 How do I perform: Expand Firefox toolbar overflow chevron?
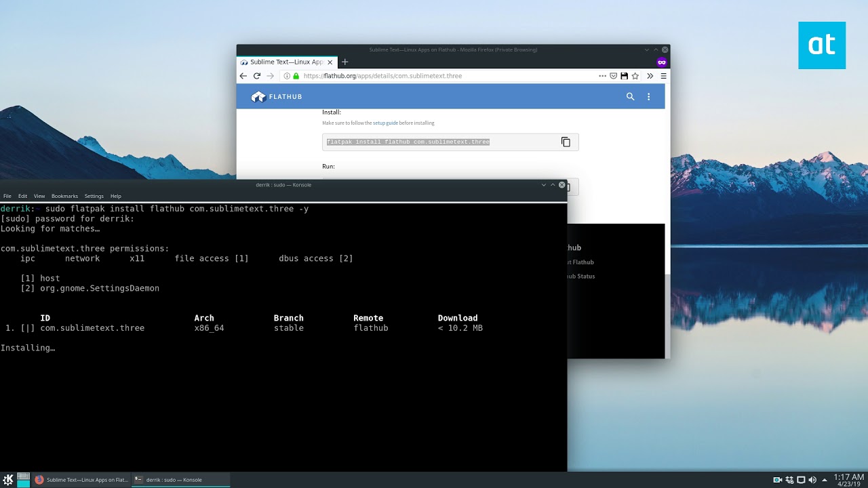(x=650, y=76)
